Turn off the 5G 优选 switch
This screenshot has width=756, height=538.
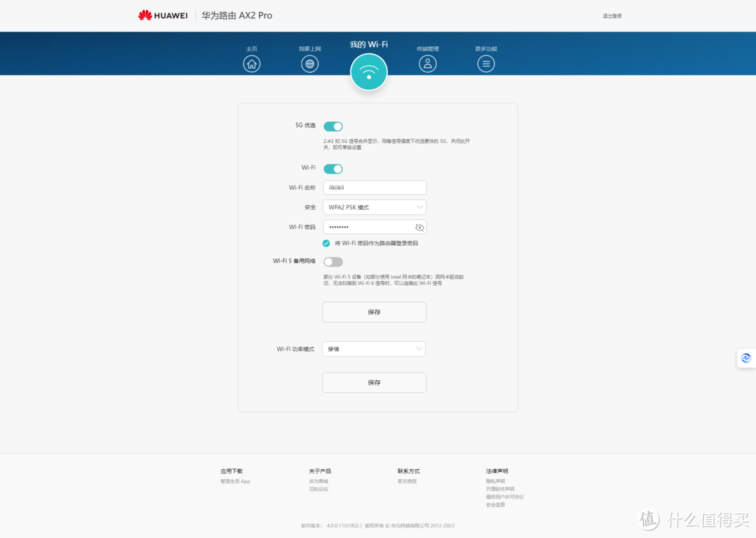click(x=333, y=126)
